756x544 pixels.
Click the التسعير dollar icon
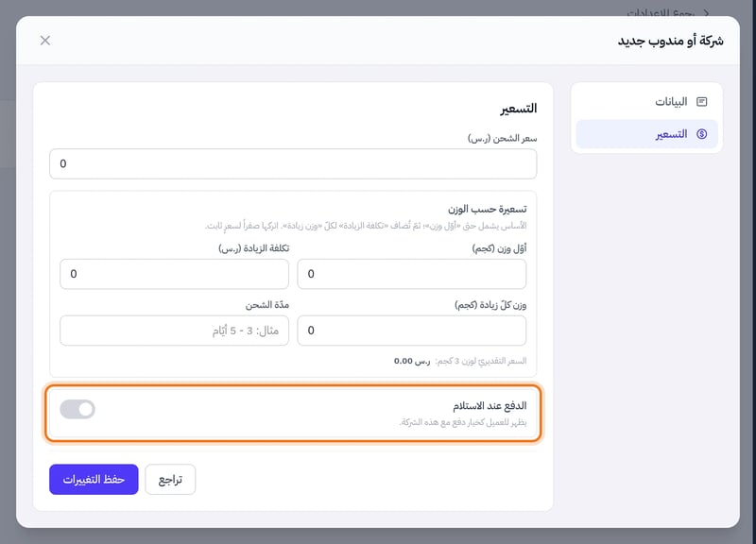(x=701, y=134)
